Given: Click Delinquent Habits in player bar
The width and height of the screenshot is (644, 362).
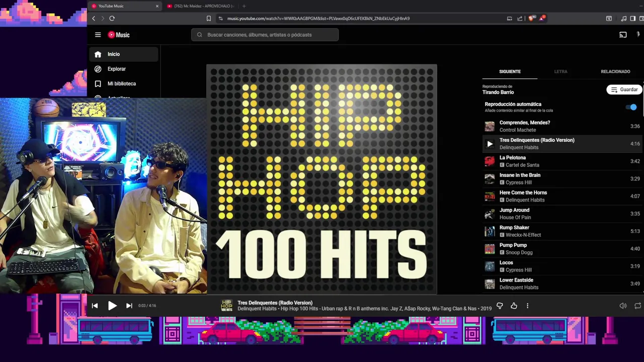Looking at the screenshot, I should pos(257,309).
